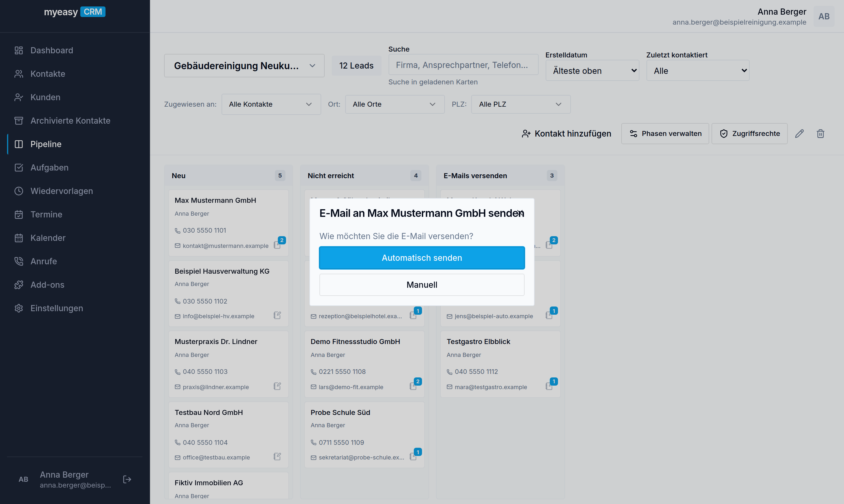Screen dimensions: 844x504
Task: Open Zugriffsrechte settings
Action: (749, 133)
